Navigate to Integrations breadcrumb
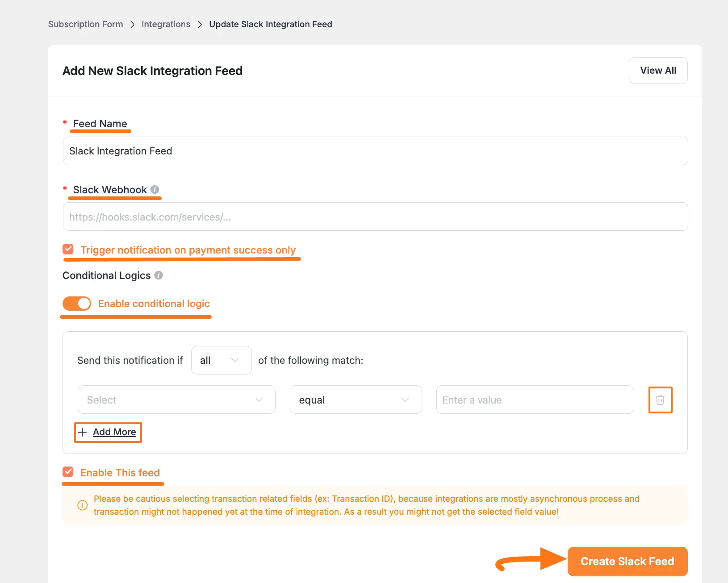Image resolution: width=728 pixels, height=583 pixels. point(166,24)
